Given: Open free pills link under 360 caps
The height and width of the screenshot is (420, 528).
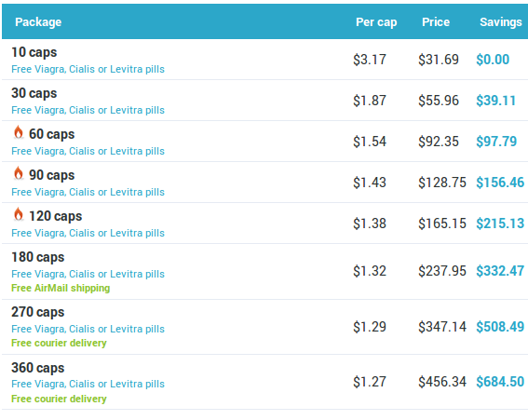Looking at the screenshot, I should pyautogui.click(x=88, y=384).
